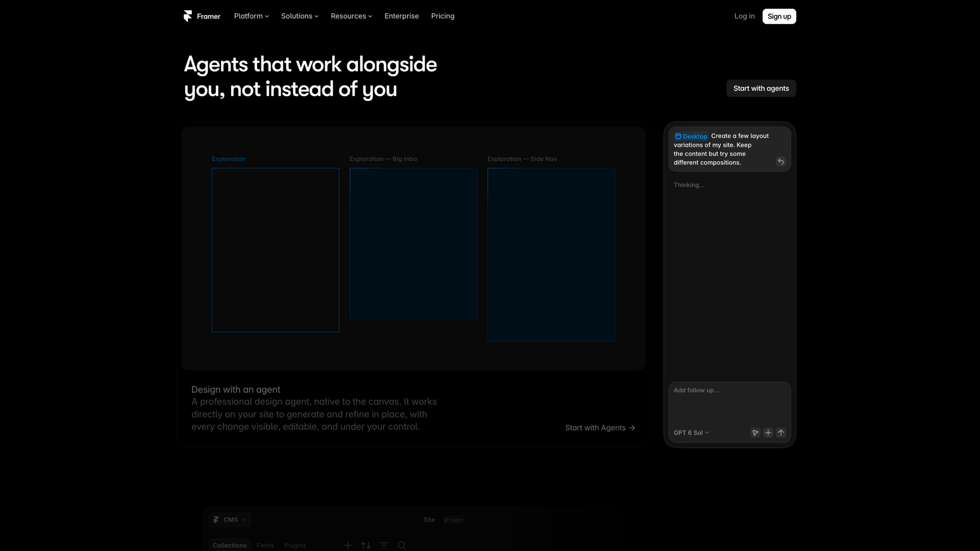Click the sort arrows icon in CMS toolbar
The width and height of the screenshot is (980, 551).
tap(366, 545)
